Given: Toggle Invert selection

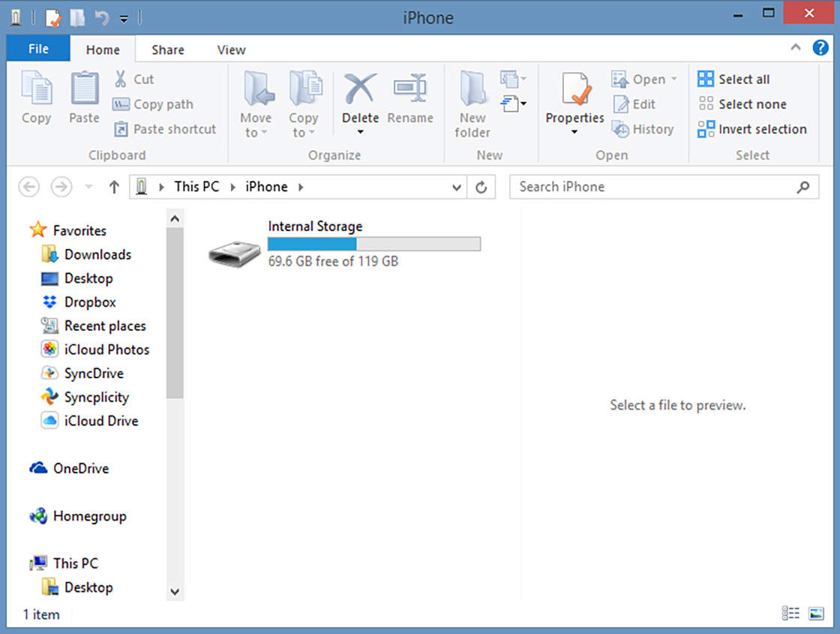Looking at the screenshot, I should tap(753, 129).
